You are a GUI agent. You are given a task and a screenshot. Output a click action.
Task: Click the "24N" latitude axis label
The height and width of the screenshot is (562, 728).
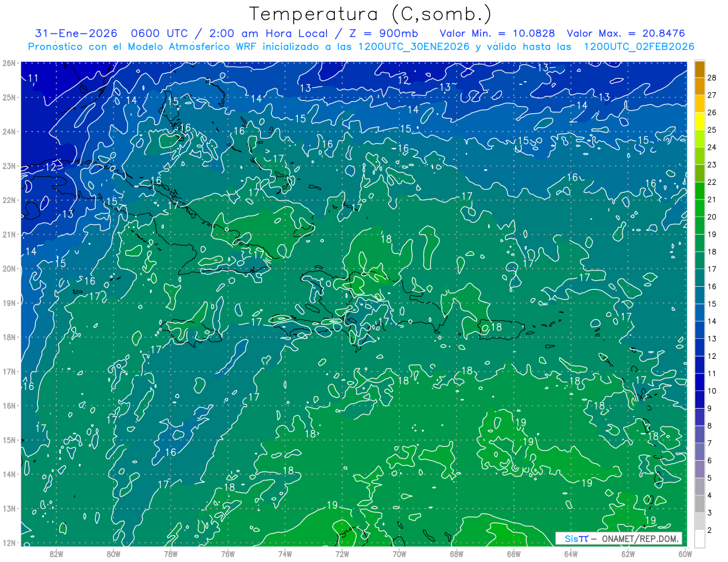click(x=9, y=132)
